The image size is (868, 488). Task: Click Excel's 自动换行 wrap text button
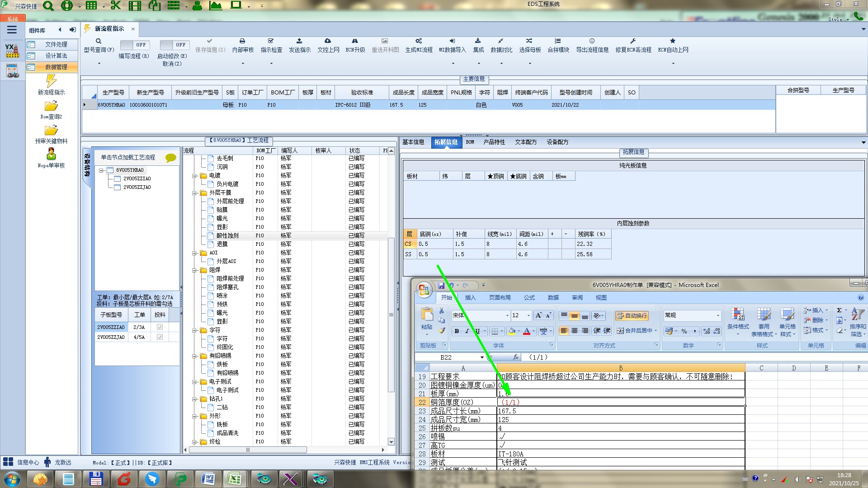632,315
